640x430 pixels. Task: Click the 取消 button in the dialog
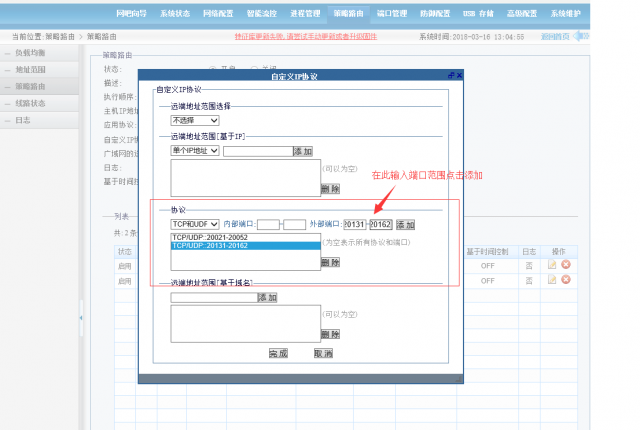tap(323, 353)
